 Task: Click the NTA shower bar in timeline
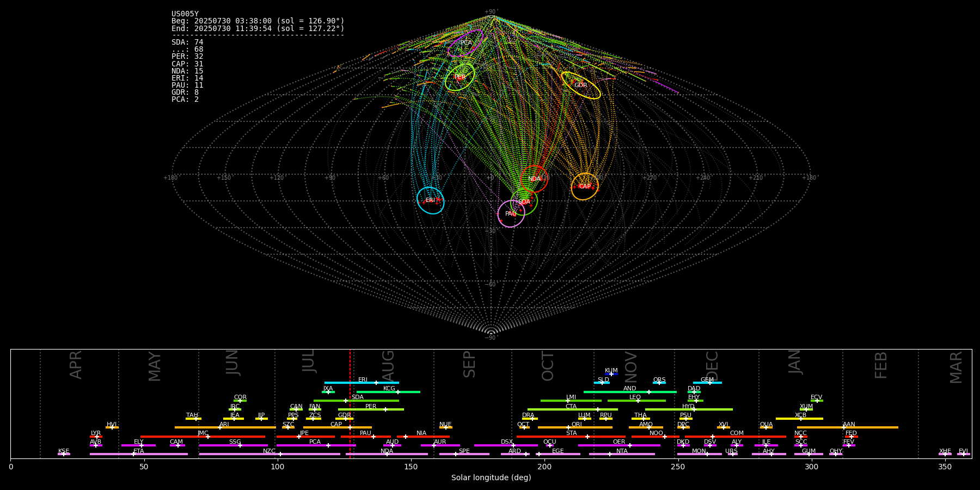coord(622,454)
